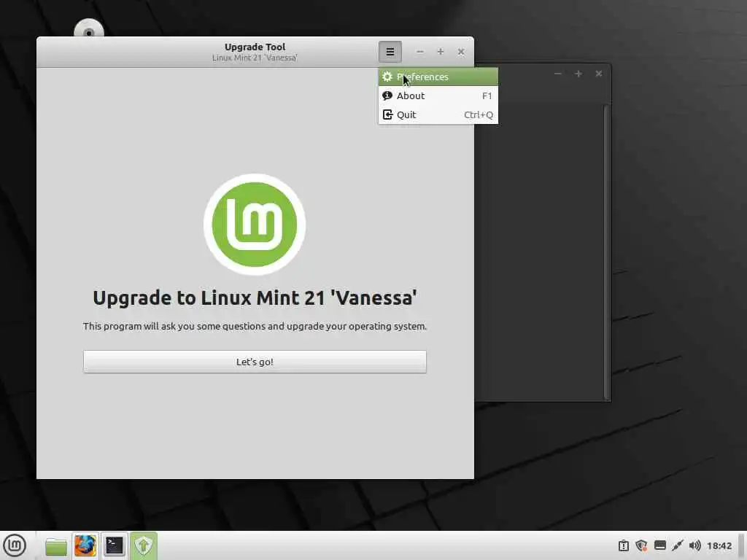The width and height of the screenshot is (747, 560).
Task: Click the Upgrade to Linux Mint 21 'Vanessa' heading
Action: tap(255, 298)
